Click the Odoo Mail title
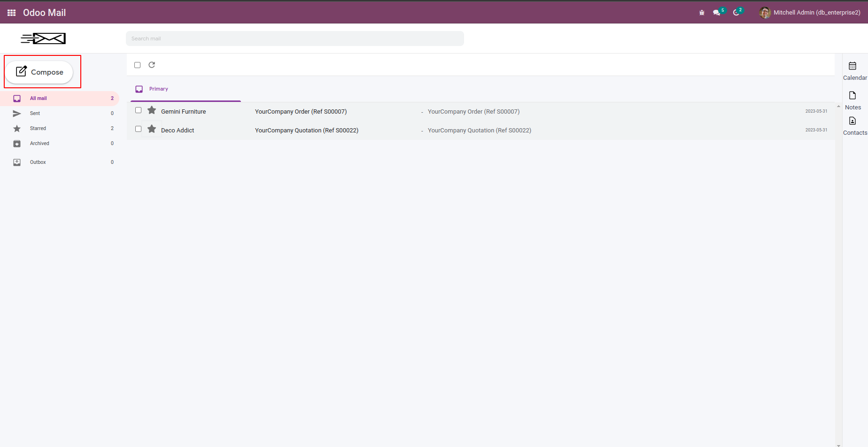This screenshot has width=868, height=447. (x=44, y=13)
